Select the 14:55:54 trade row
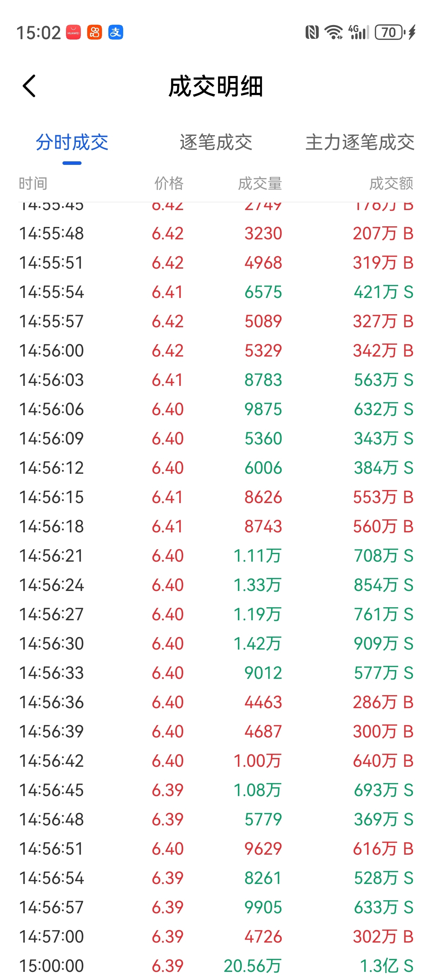The image size is (432, 980). pyautogui.click(x=216, y=292)
